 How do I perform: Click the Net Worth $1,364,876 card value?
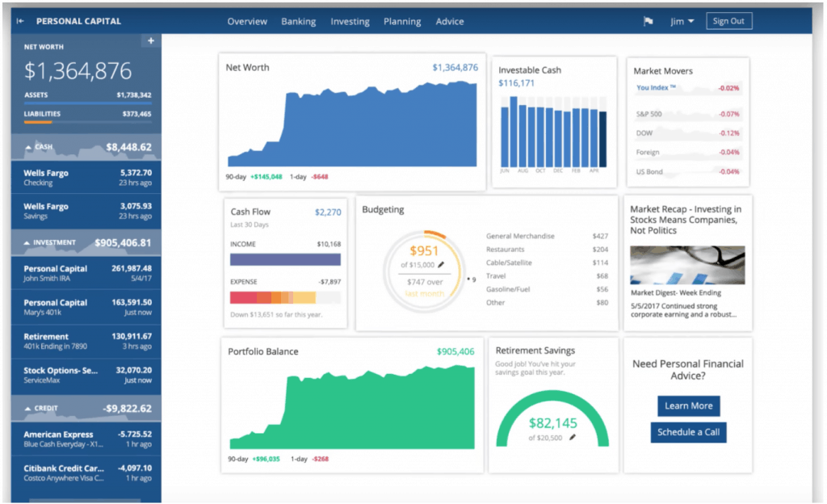click(455, 68)
